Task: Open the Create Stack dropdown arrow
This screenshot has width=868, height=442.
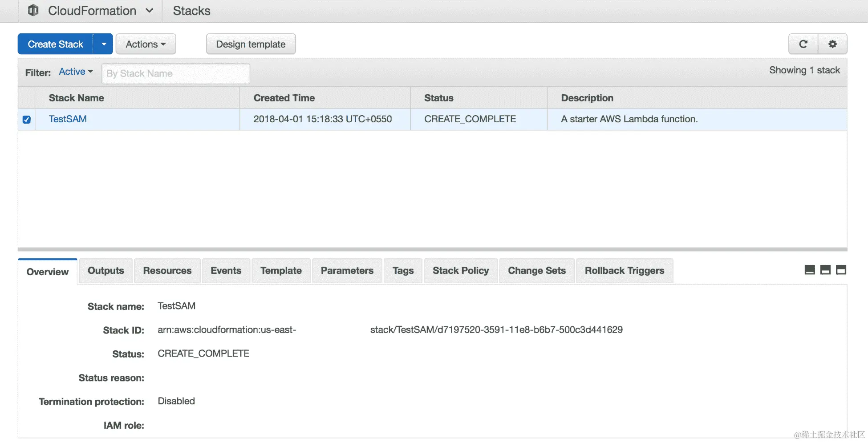Action: (x=103, y=44)
